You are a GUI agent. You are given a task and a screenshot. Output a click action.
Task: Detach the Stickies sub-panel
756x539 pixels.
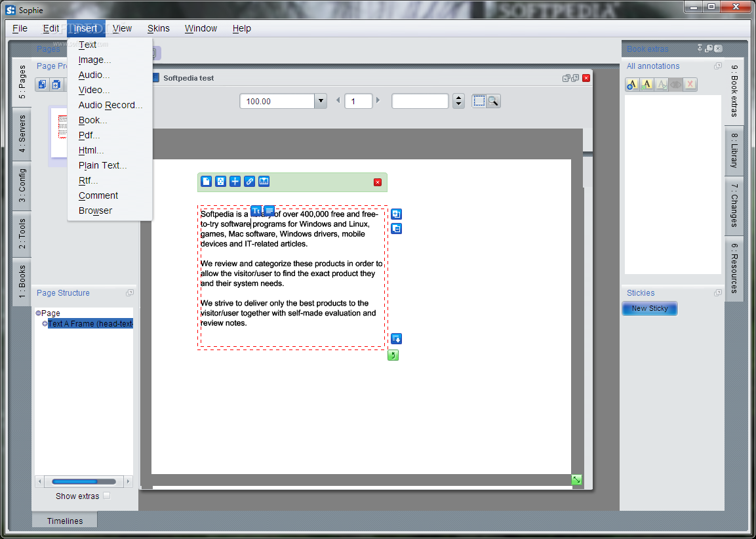pyautogui.click(x=718, y=292)
